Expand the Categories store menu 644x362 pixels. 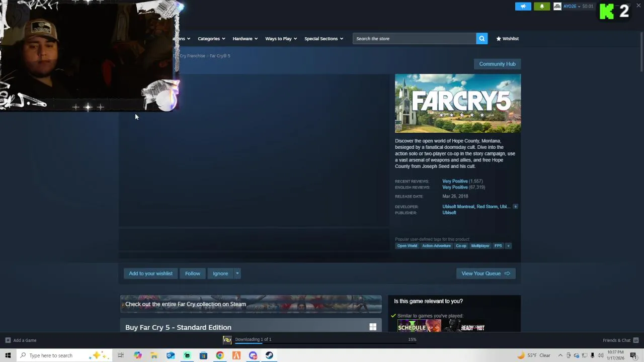pos(211,39)
